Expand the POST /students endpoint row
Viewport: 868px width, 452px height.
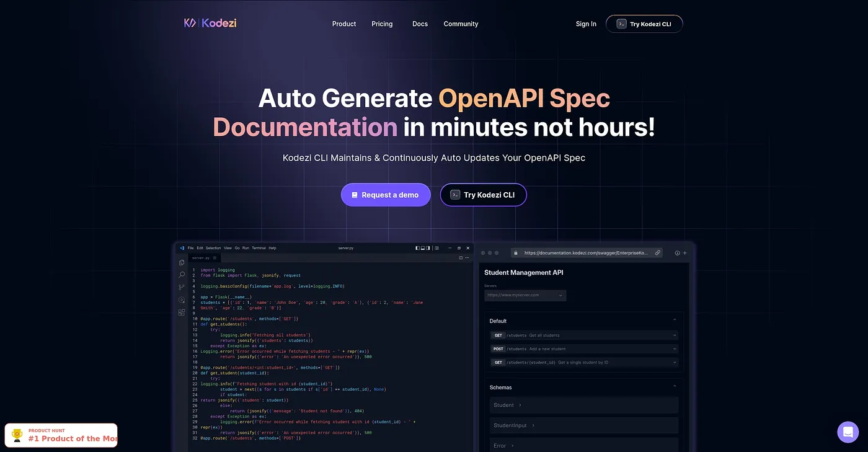[583, 349]
